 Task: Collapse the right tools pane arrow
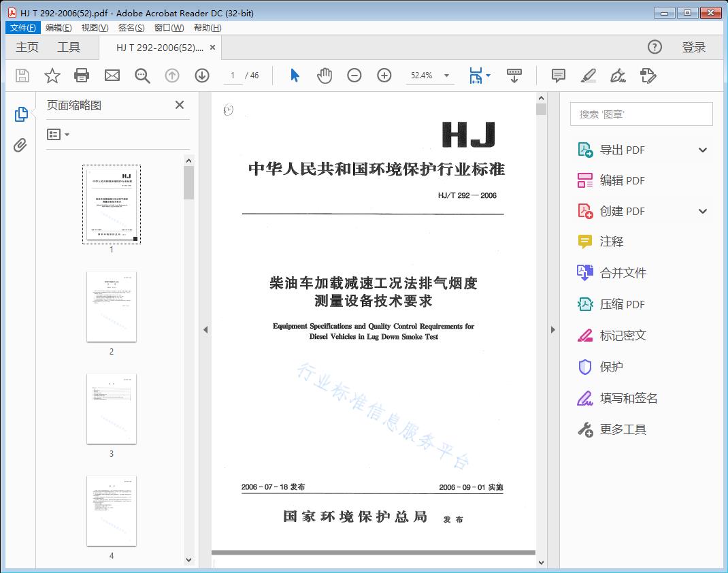click(553, 330)
